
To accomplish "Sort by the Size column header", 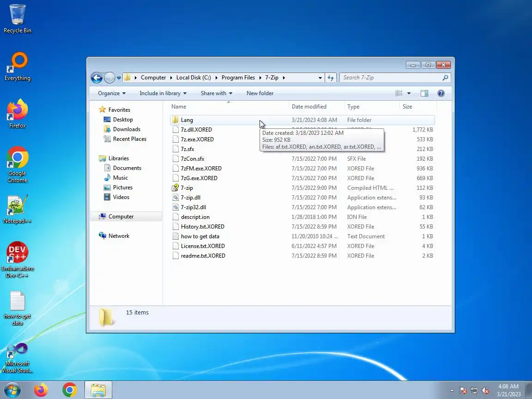I will 418,107.
